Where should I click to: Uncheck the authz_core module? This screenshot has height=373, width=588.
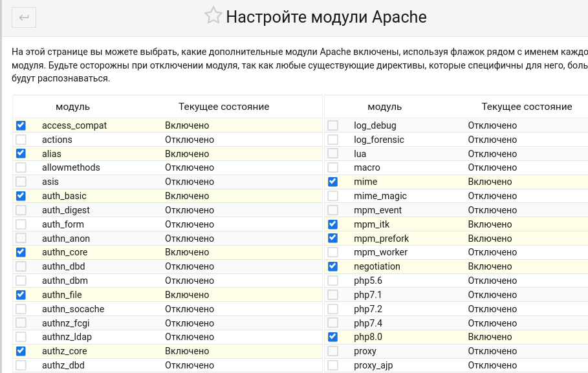point(21,351)
